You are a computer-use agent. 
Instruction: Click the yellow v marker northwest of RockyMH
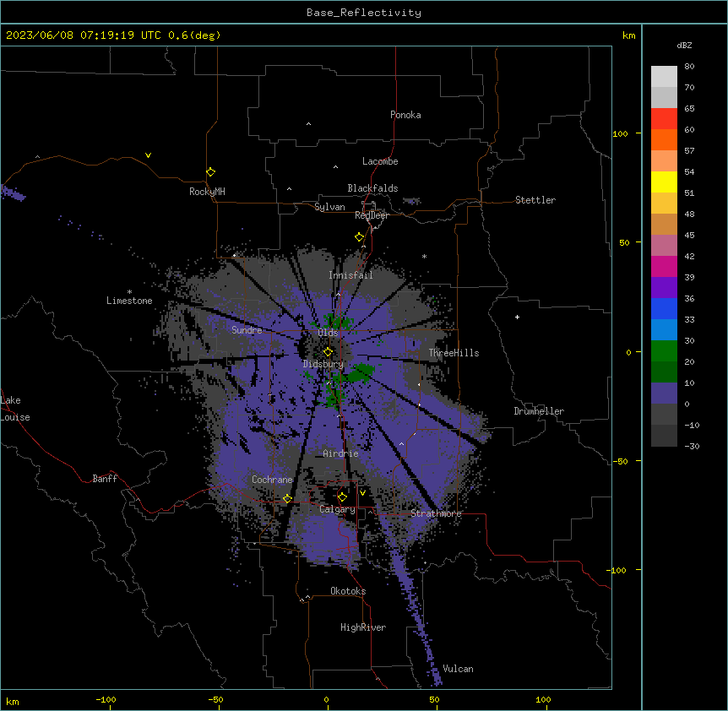point(148,155)
